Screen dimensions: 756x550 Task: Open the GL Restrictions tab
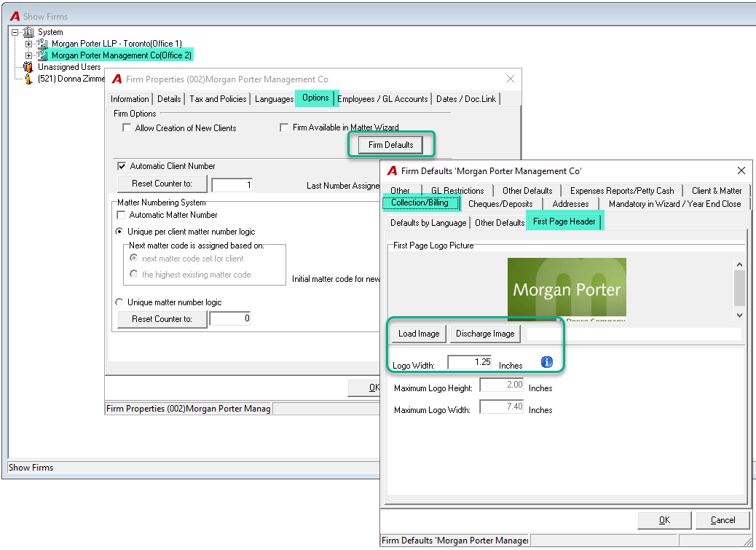[x=457, y=190]
